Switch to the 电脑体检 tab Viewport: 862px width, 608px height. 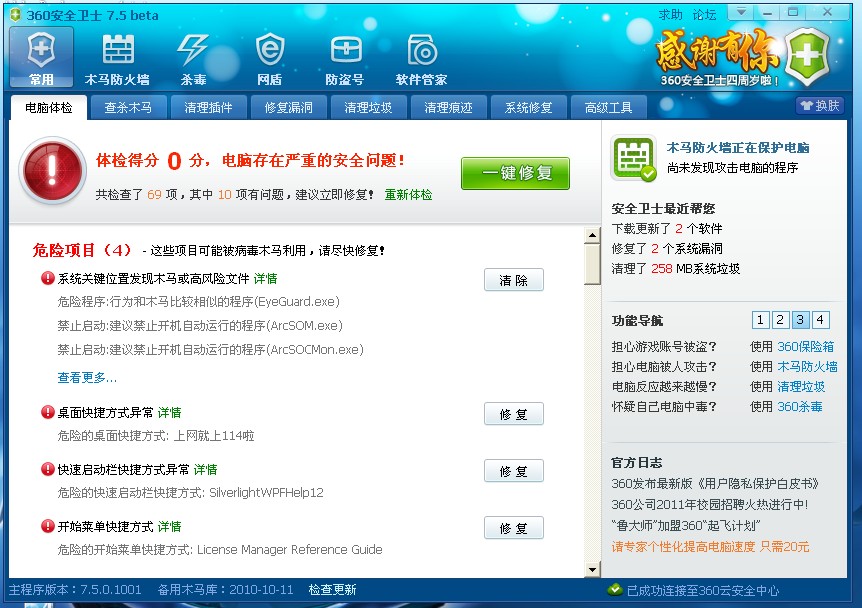[x=49, y=108]
